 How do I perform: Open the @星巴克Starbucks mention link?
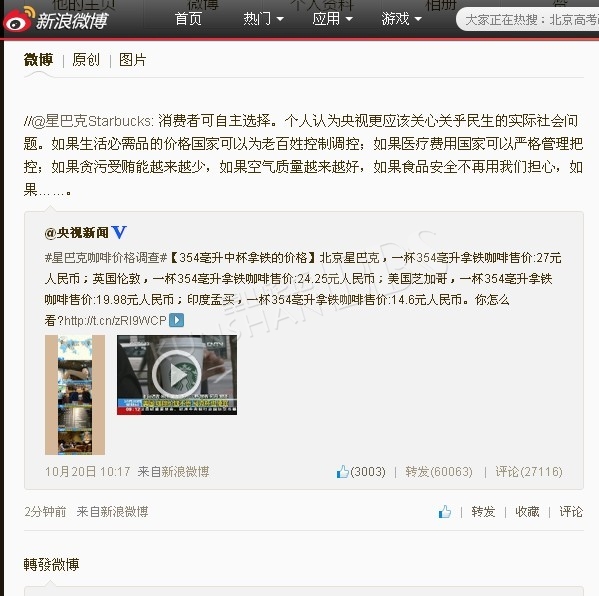(x=92, y=121)
